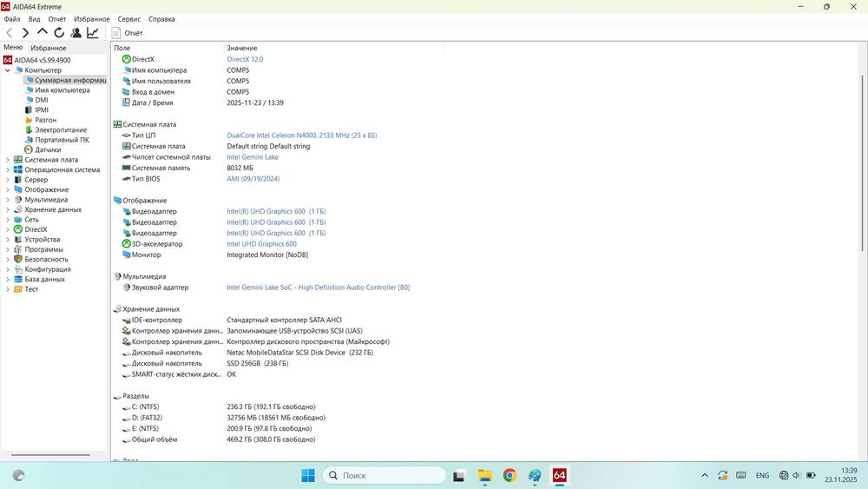The height and width of the screenshot is (489, 868).
Task: Select AIDA64 v5.99.4900 root item
Action: [37, 60]
